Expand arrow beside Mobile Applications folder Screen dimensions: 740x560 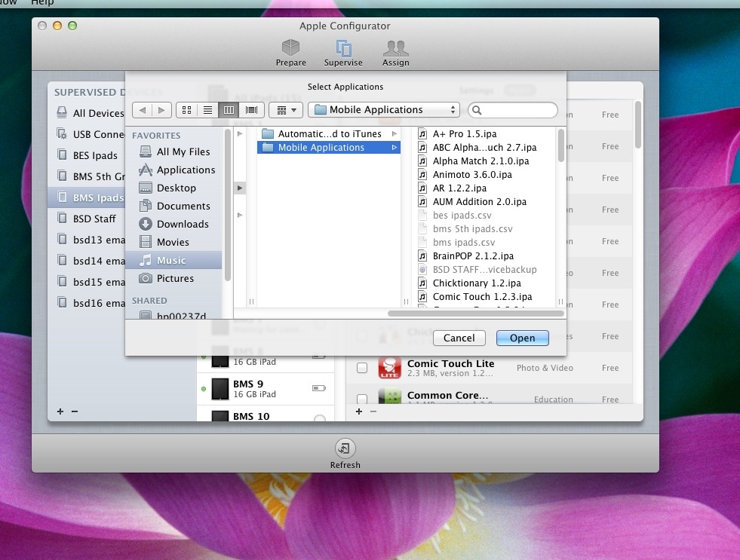(394, 148)
